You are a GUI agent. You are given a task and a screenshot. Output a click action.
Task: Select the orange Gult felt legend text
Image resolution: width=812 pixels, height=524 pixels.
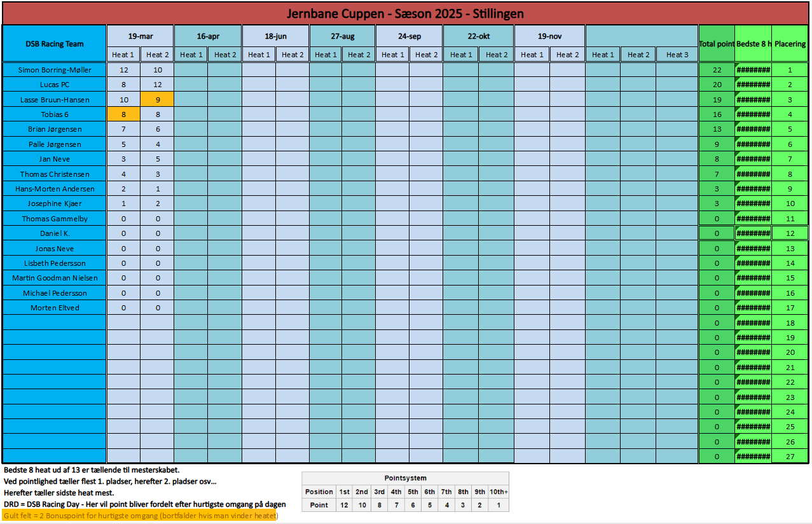pos(140,516)
